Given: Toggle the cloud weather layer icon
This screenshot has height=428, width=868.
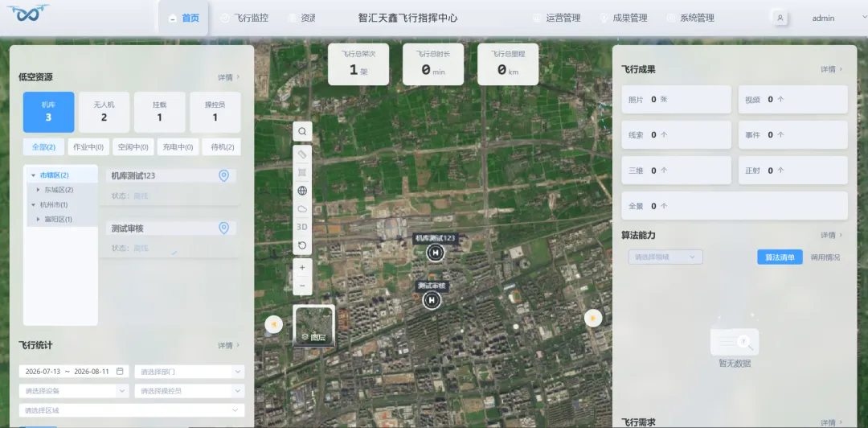Looking at the screenshot, I should pos(302,209).
